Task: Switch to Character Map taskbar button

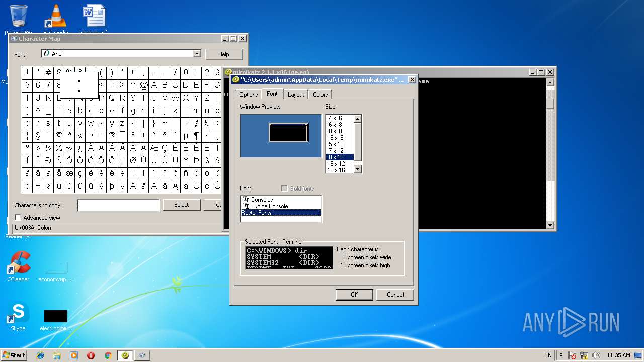Action: [142, 355]
